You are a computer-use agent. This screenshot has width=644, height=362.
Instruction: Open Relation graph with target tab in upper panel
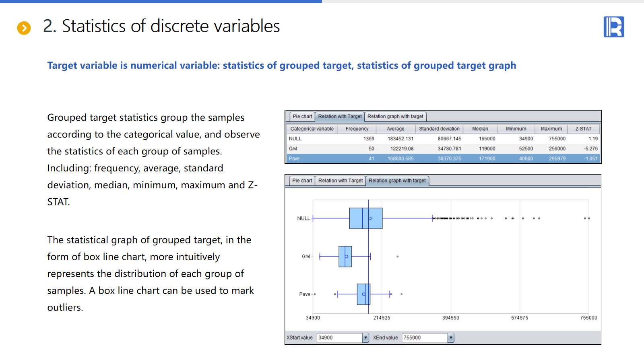click(x=395, y=117)
